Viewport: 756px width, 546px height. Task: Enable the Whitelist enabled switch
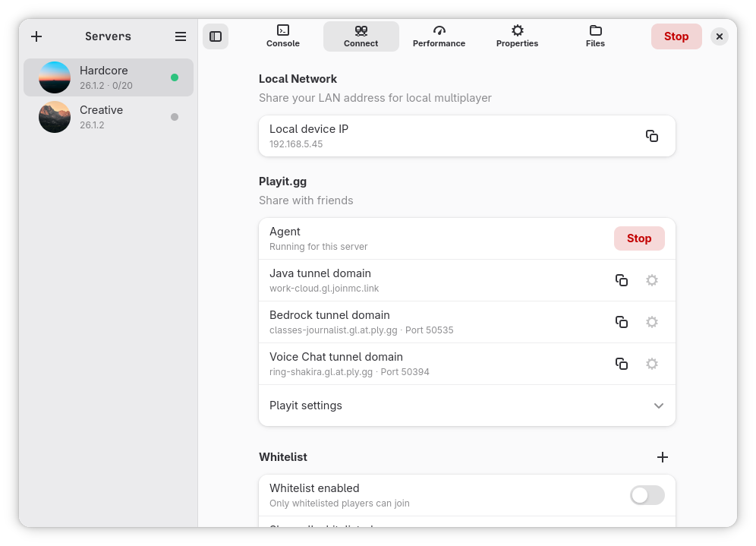point(647,495)
